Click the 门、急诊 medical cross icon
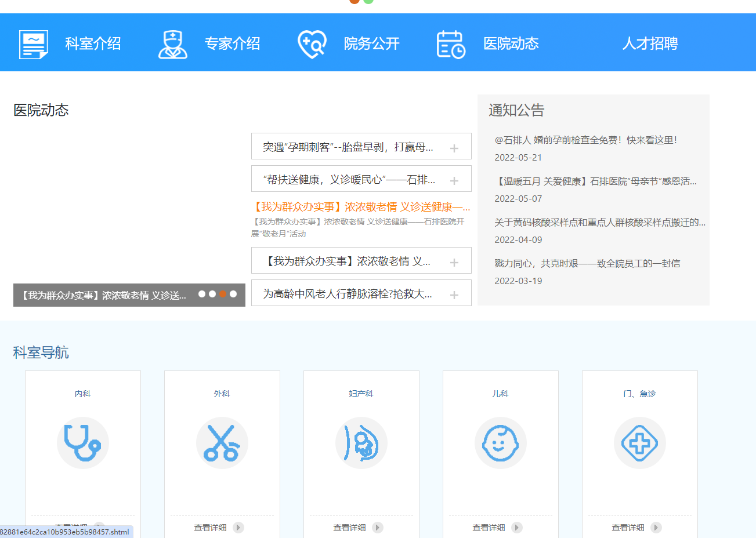The image size is (756, 538). tap(640, 443)
